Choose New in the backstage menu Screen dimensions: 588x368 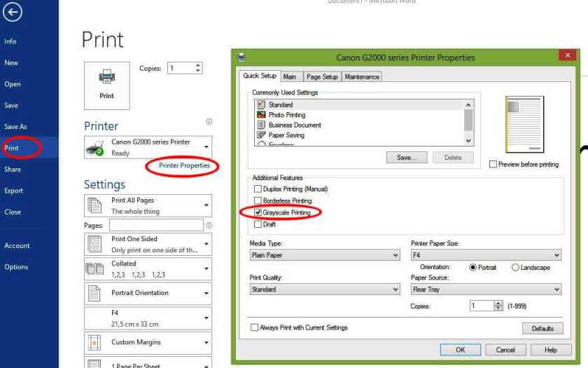[x=11, y=62]
